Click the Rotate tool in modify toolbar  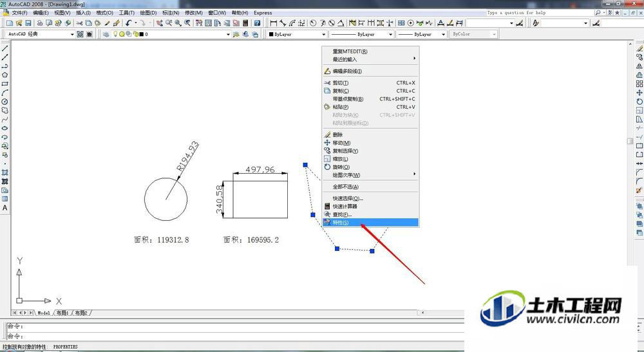click(639, 101)
